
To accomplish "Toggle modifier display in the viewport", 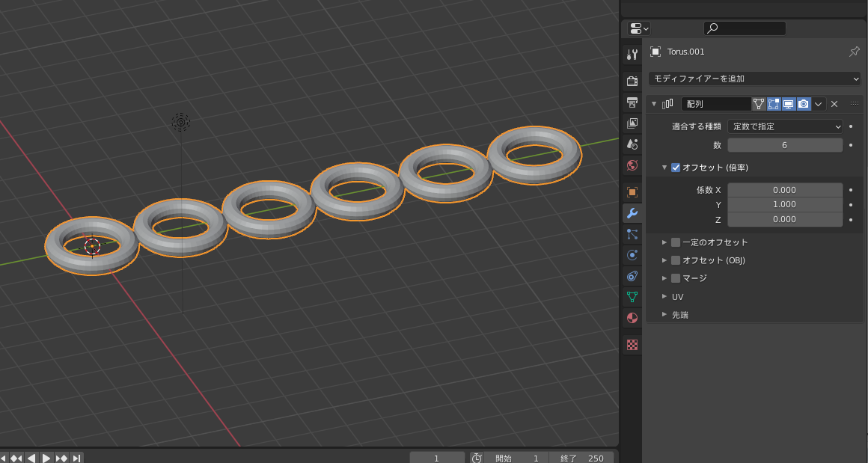I will pos(788,103).
